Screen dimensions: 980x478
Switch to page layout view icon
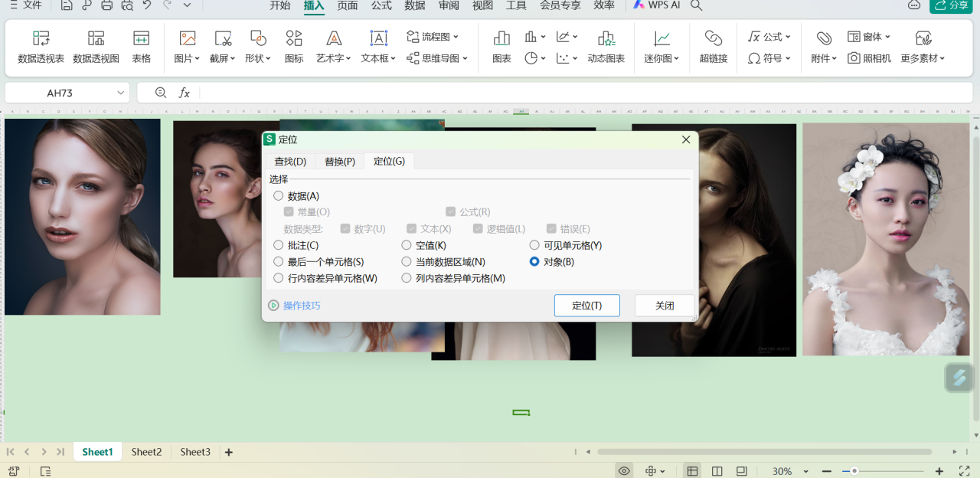pyautogui.click(x=741, y=471)
